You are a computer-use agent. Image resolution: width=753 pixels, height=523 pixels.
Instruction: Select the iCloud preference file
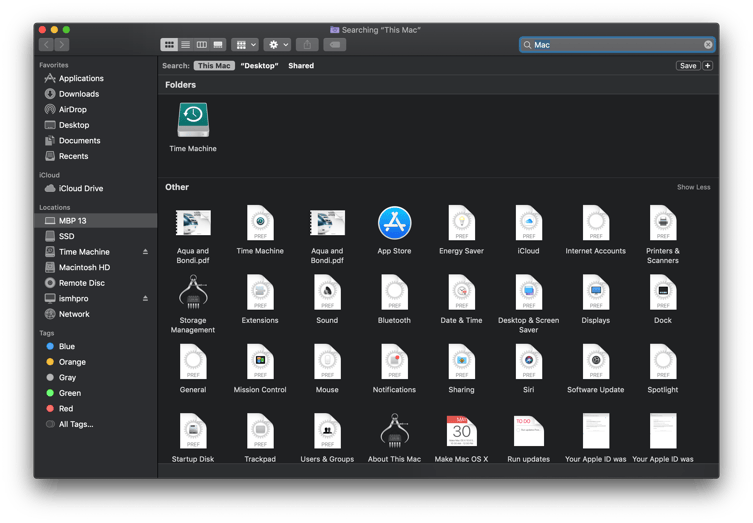529,223
